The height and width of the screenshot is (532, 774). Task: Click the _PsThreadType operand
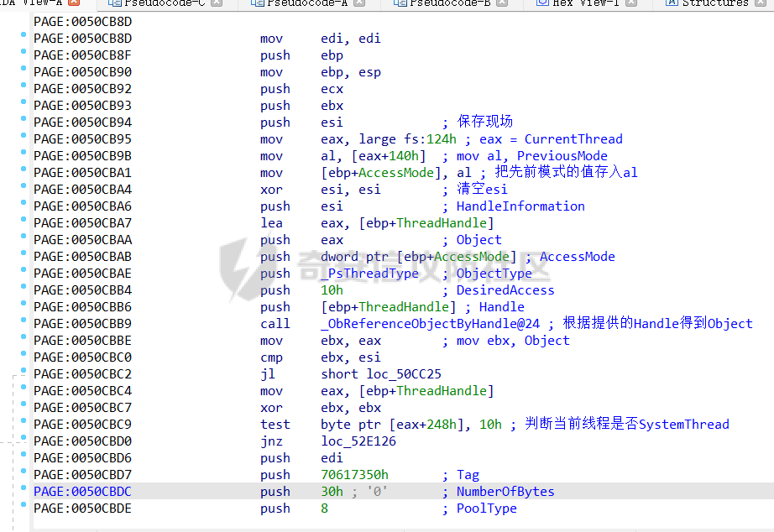coord(369,274)
